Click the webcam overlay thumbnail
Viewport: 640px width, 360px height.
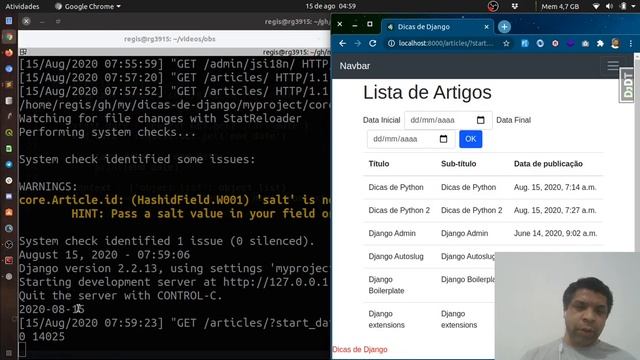pos(567,306)
